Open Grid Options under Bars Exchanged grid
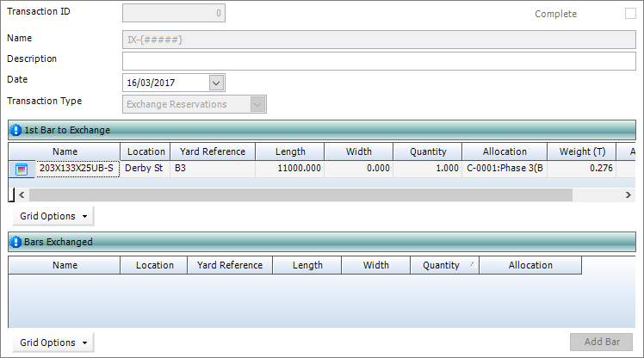This screenshot has height=358, width=644. coord(53,343)
